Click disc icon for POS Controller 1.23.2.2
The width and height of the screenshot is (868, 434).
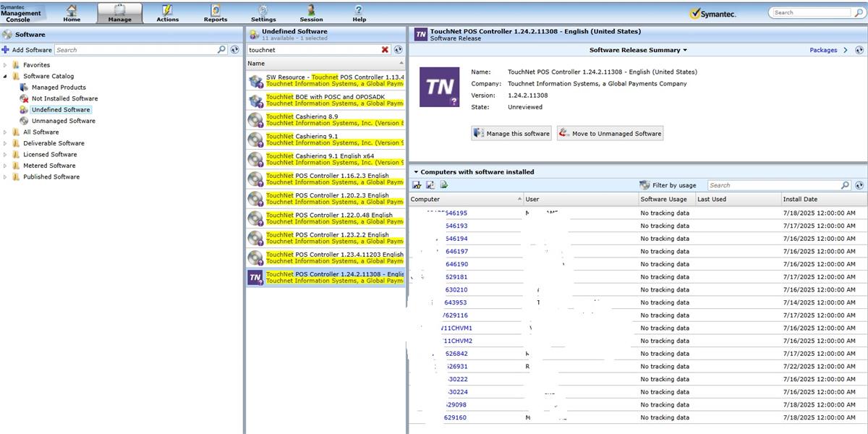255,238
